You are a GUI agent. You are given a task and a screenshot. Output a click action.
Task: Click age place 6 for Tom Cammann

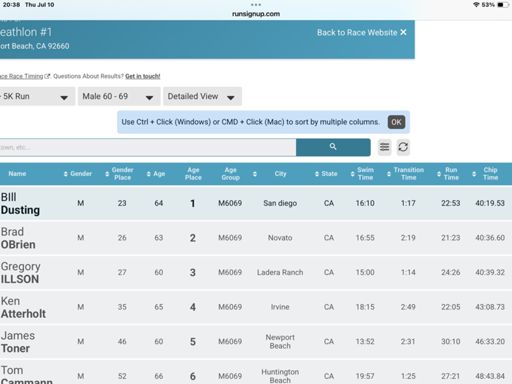(193, 376)
